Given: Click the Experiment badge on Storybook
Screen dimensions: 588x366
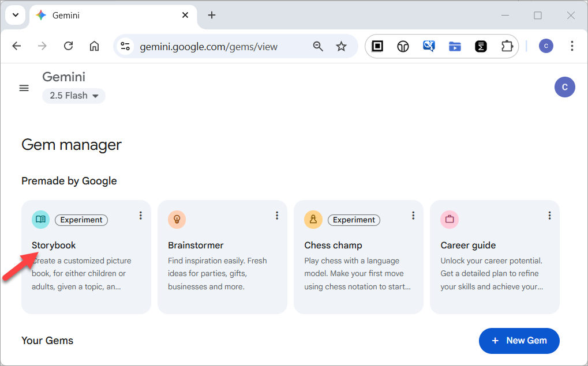Looking at the screenshot, I should (x=81, y=220).
